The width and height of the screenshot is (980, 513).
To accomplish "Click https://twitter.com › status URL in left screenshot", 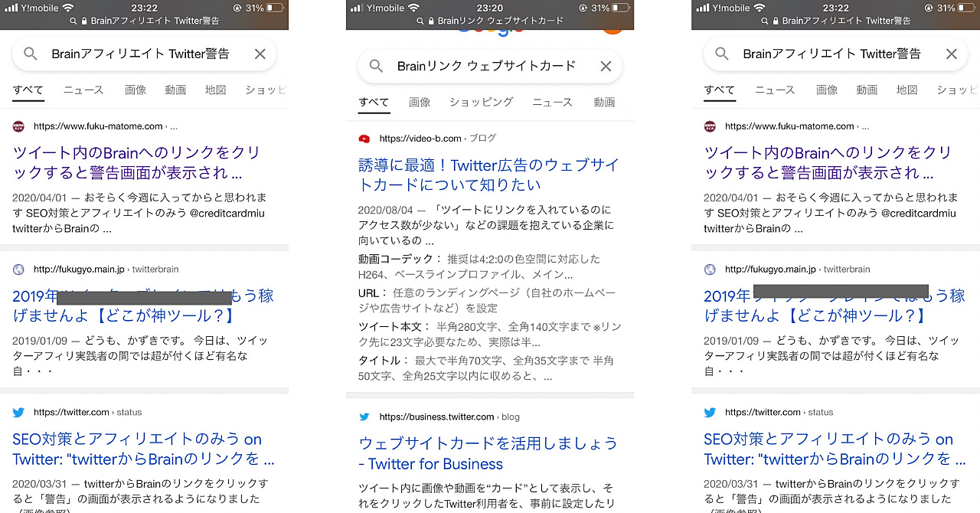I will 88,412.
